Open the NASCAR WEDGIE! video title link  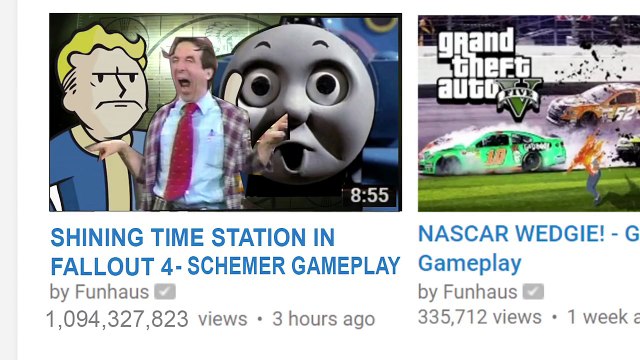tap(529, 249)
